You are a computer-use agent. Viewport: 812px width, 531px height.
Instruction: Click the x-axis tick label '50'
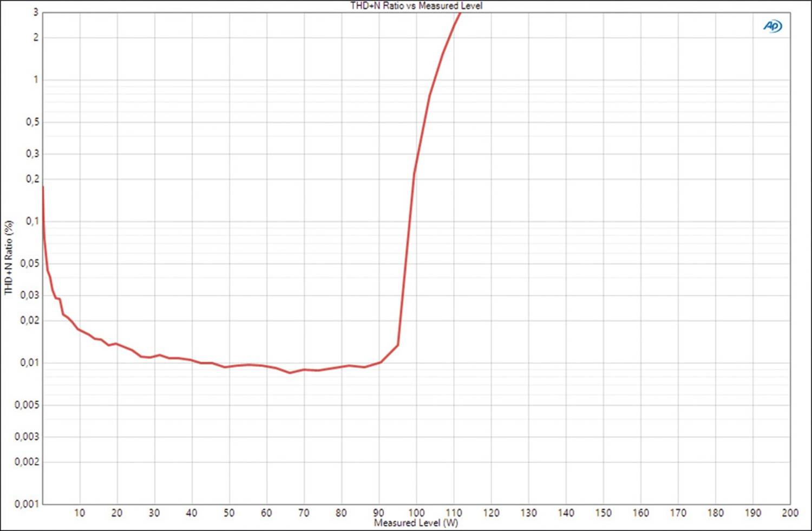229,513
